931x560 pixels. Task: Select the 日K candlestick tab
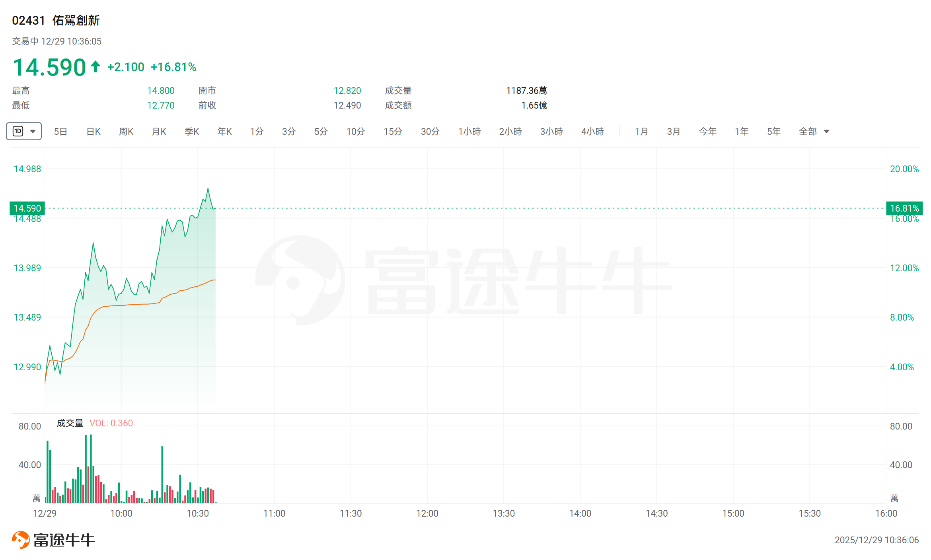[93, 132]
